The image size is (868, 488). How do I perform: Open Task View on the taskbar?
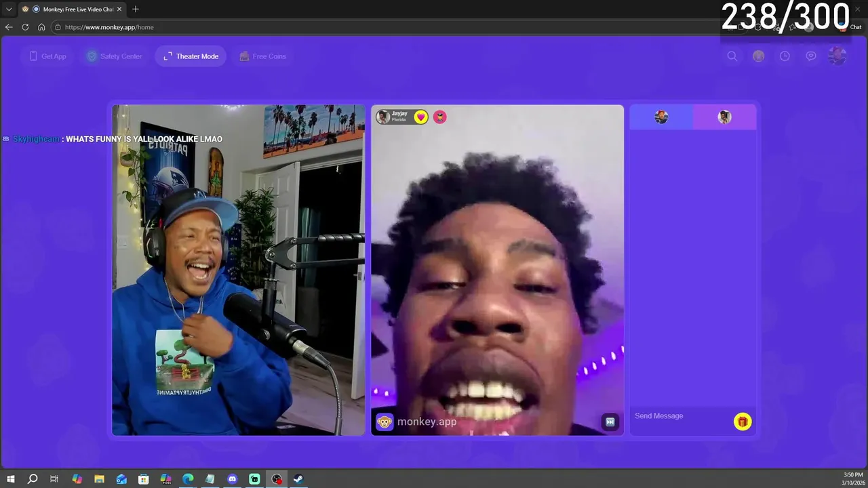[54, 479]
